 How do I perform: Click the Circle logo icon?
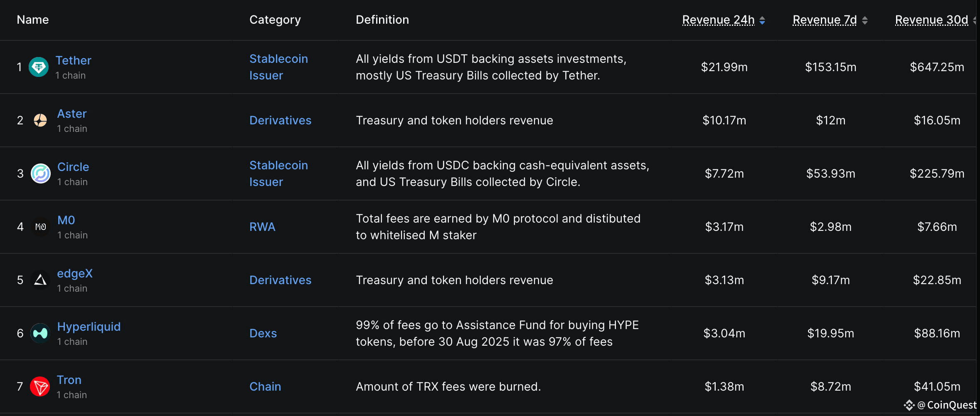coord(41,173)
